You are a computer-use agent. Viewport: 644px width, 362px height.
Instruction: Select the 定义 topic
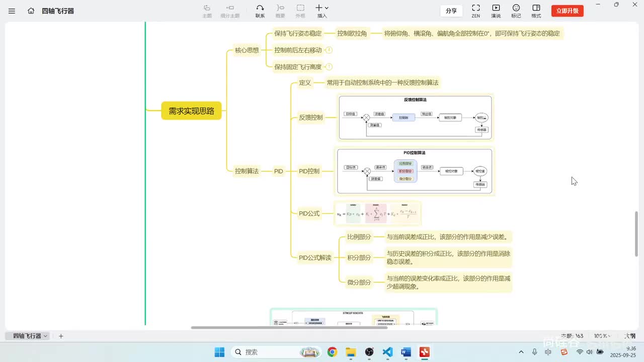pos(305,82)
